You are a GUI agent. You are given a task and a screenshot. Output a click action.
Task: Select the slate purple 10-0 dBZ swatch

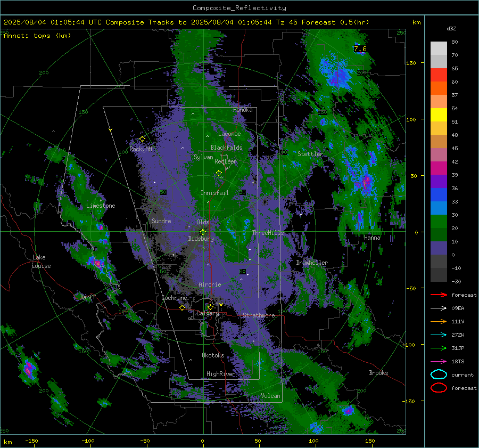(x=439, y=248)
